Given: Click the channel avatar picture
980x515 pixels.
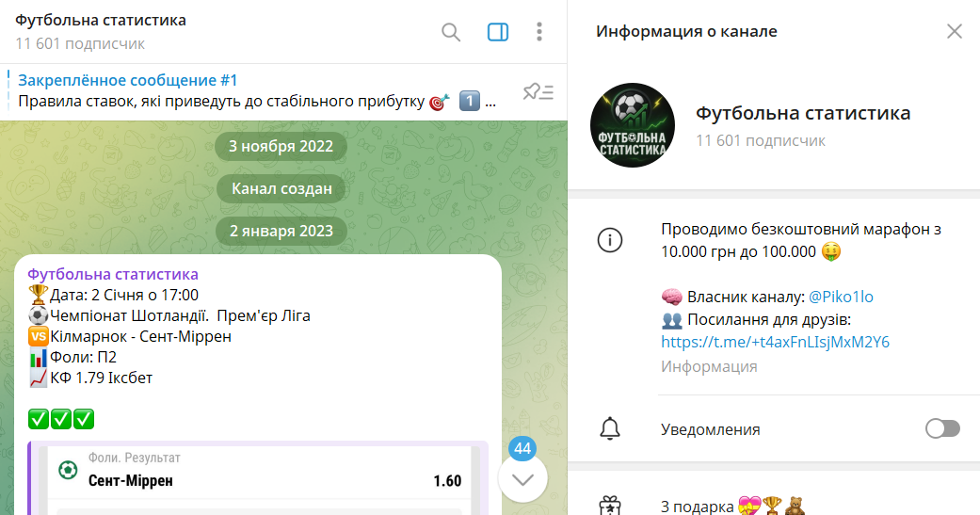Looking at the screenshot, I should 633,125.
